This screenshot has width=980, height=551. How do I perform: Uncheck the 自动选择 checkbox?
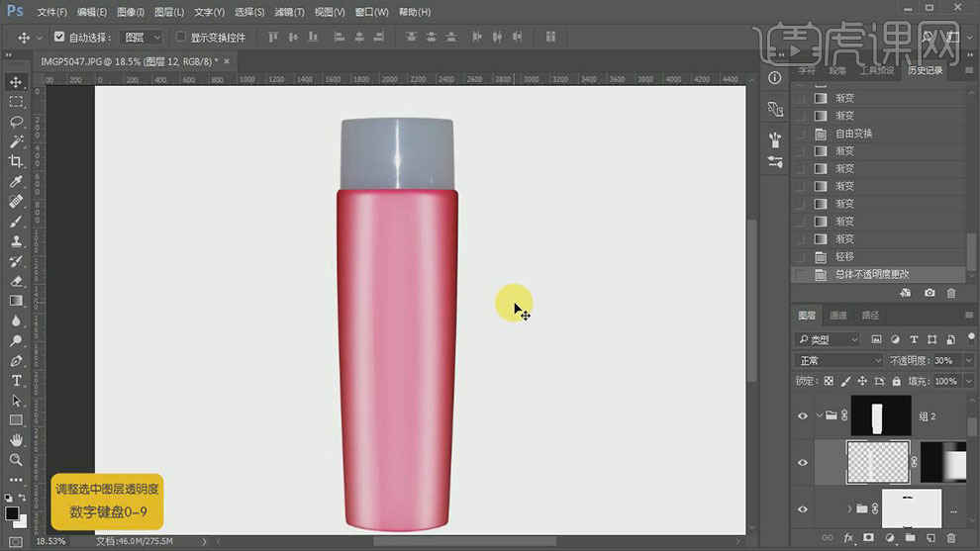tap(59, 38)
